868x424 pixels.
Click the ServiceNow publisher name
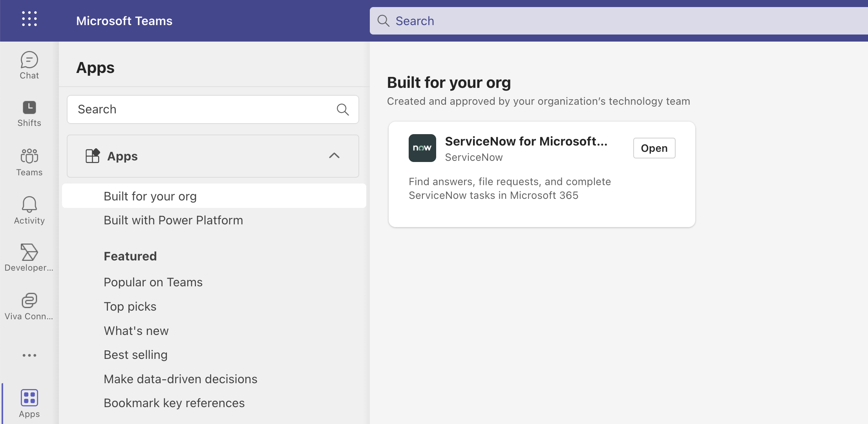(474, 157)
